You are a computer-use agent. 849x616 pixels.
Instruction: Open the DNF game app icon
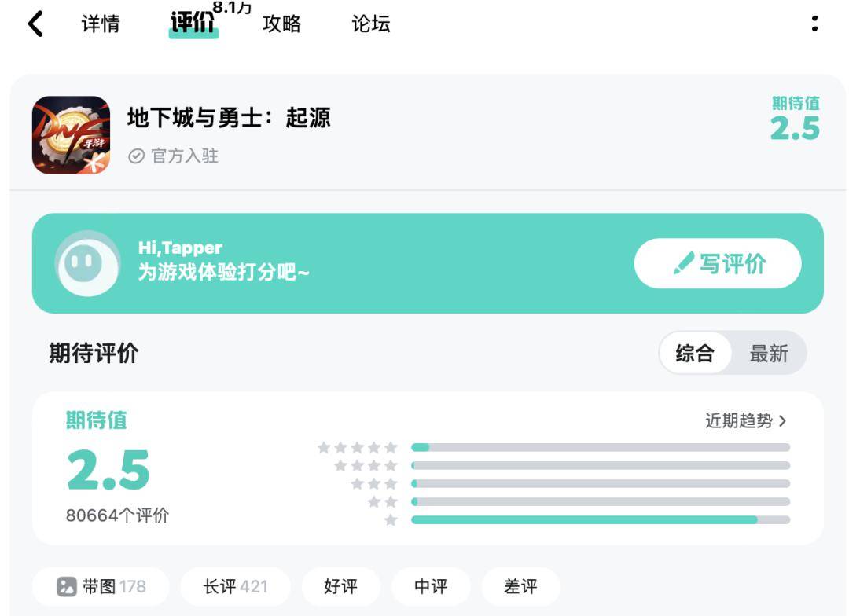coord(71,135)
